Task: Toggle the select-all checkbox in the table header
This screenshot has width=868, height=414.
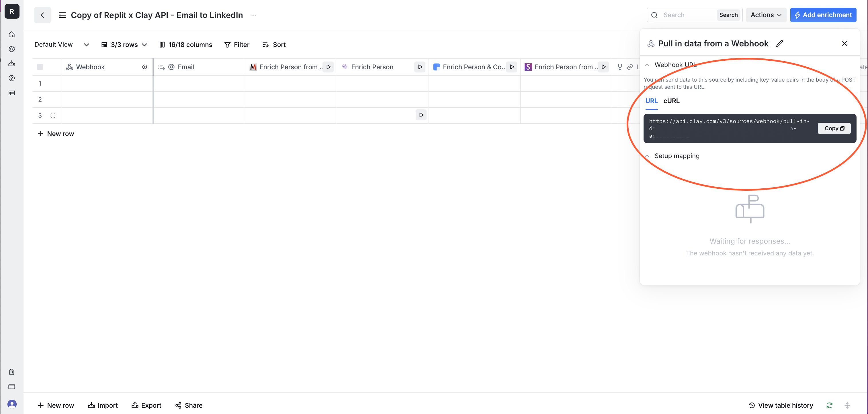Action: pos(40,67)
